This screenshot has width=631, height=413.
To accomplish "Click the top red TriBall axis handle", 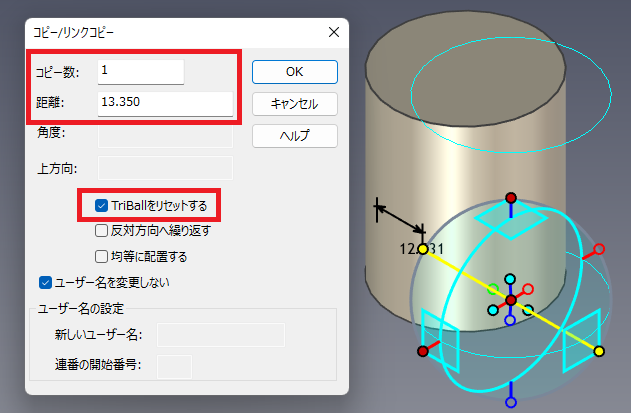I will 511,197.
